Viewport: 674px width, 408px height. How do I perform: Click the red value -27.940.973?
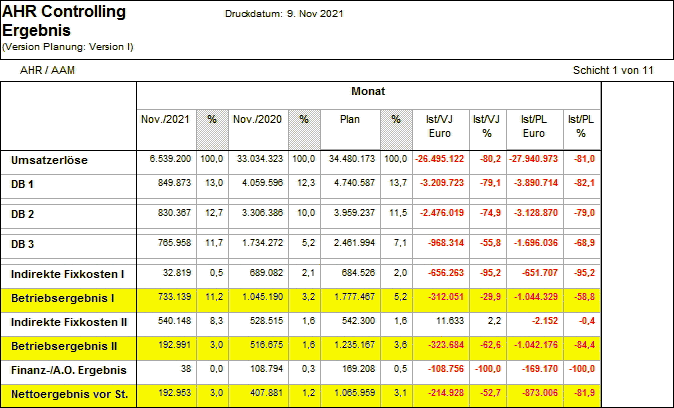[533, 159]
